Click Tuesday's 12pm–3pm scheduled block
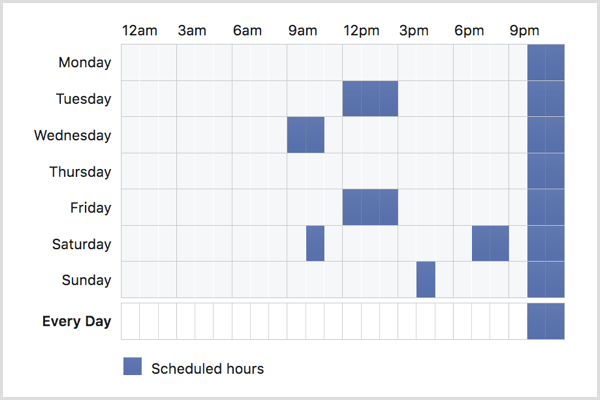 click(x=370, y=99)
